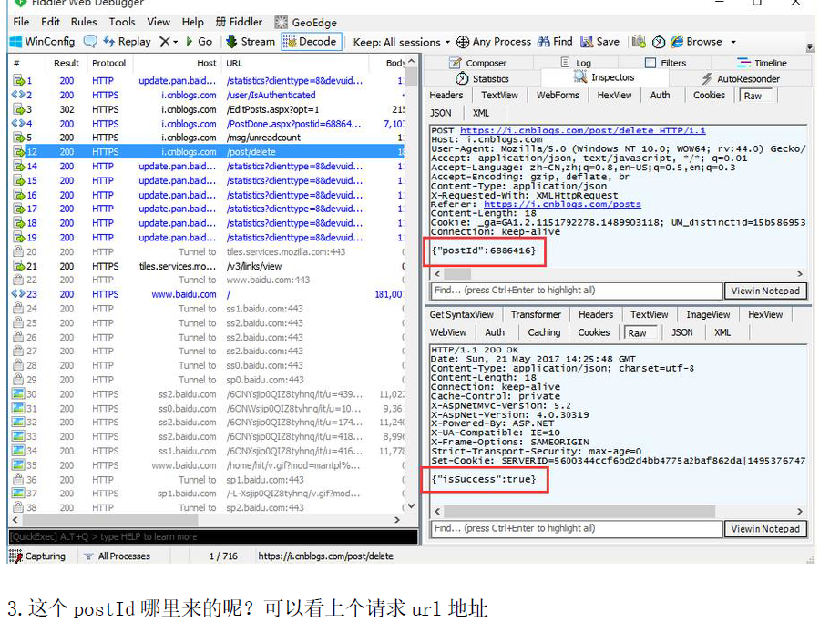Click the request View in Notepad button
The image size is (840, 632).
(x=765, y=291)
